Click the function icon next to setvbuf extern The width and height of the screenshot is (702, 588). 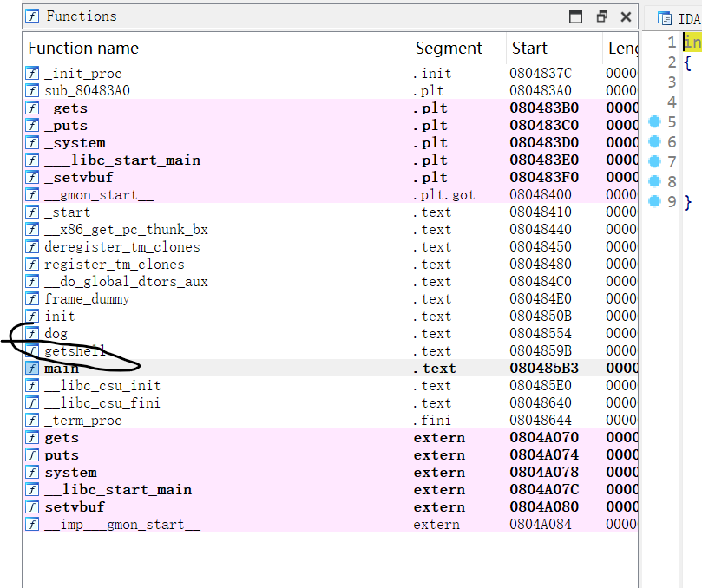(x=33, y=507)
